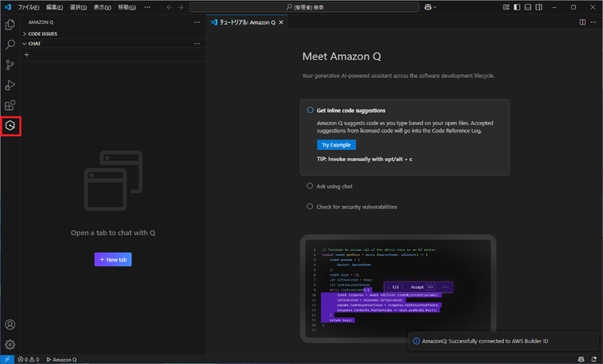Open Amazon Q panel More Actions ellipsis
The height and width of the screenshot is (364, 603).
[197, 22]
